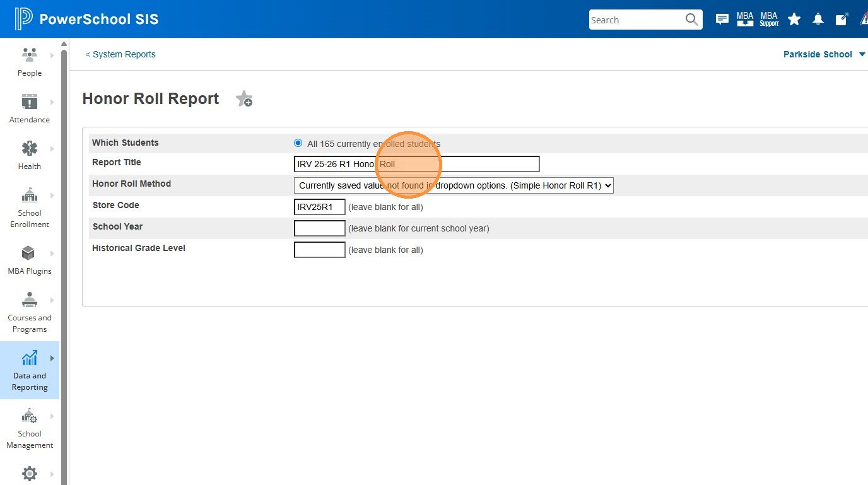Click the School Year input field
868x485 pixels.
tap(320, 228)
